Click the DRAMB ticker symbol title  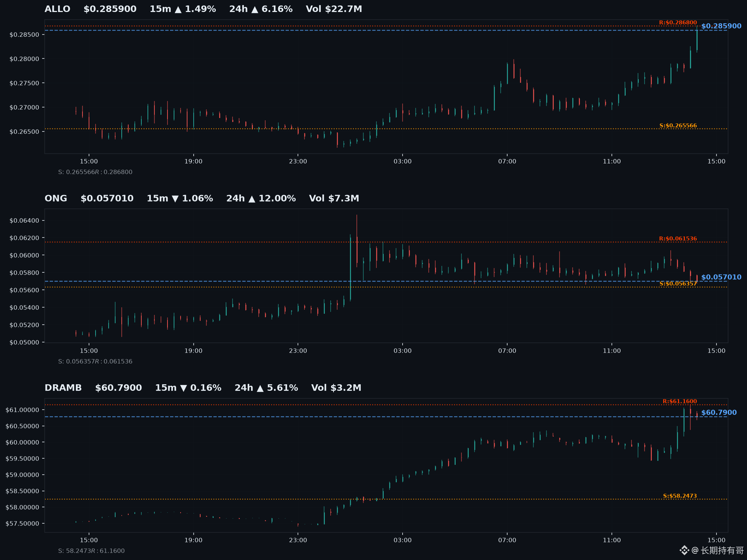click(63, 388)
